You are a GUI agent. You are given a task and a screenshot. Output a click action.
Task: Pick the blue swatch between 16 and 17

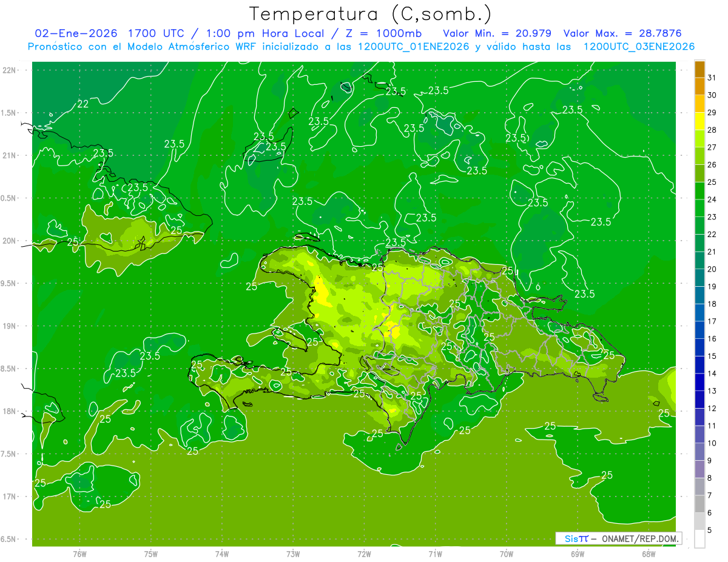click(699, 330)
